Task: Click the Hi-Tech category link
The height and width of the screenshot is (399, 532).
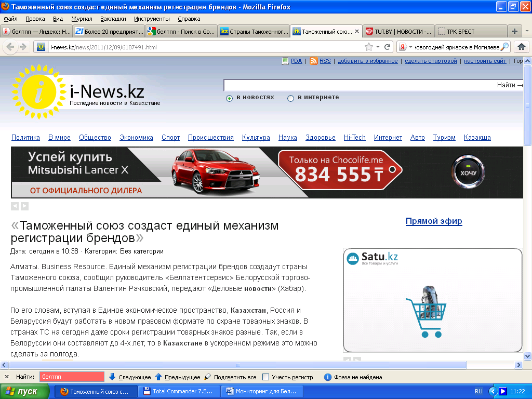Action: (354, 137)
